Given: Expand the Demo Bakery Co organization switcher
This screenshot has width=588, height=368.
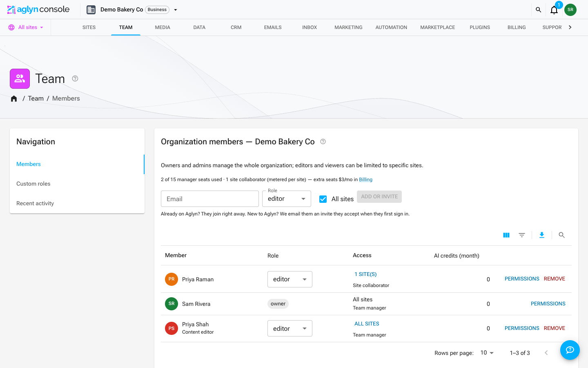Looking at the screenshot, I should 176,10.
